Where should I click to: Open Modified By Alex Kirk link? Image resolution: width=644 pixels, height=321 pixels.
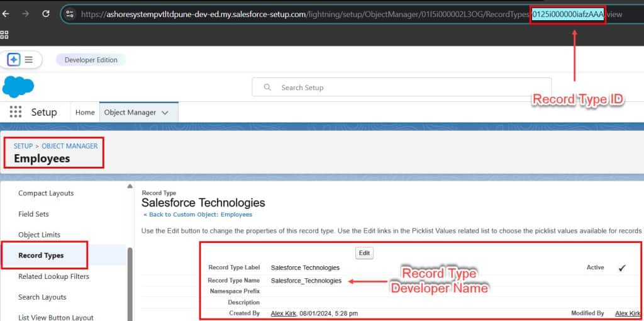point(628,313)
